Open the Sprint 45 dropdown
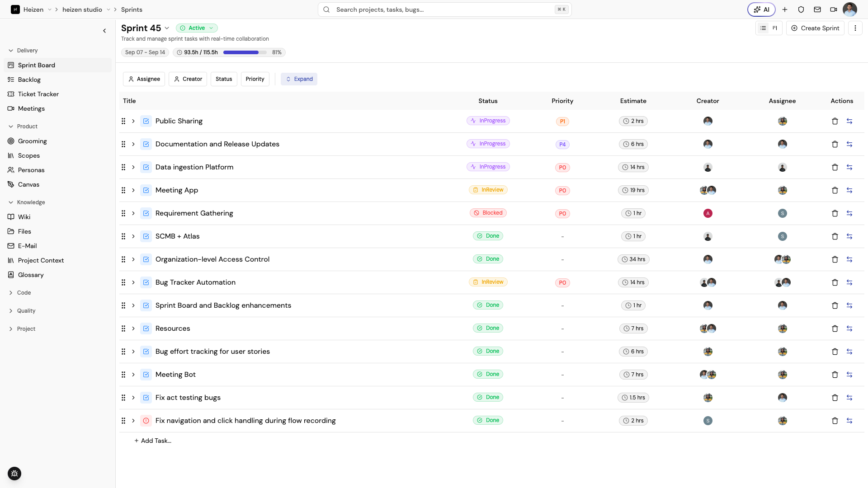Viewport: 868px width, 488px height. (x=167, y=28)
